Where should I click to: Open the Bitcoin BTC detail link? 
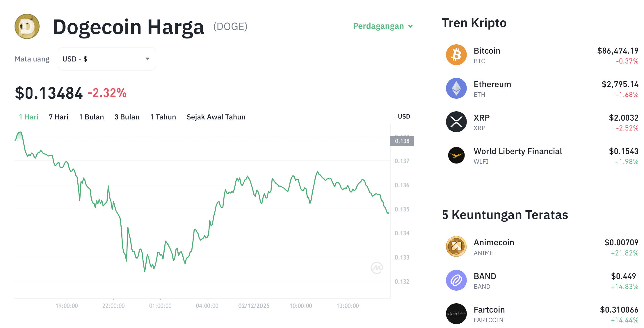pos(487,51)
